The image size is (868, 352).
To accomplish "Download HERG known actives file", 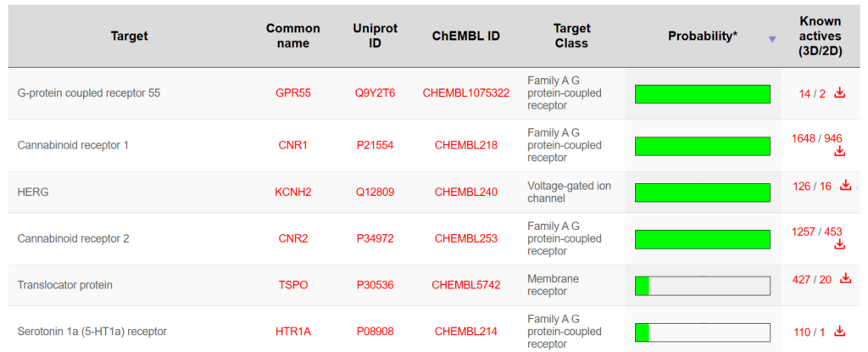I will [x=845, y=186].
